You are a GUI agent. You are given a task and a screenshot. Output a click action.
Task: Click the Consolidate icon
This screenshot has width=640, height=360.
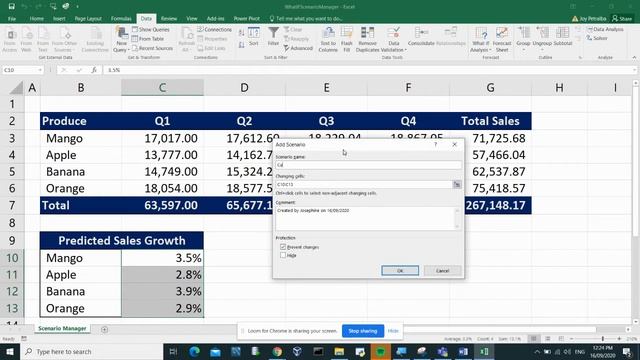click(x=421, y=36)
